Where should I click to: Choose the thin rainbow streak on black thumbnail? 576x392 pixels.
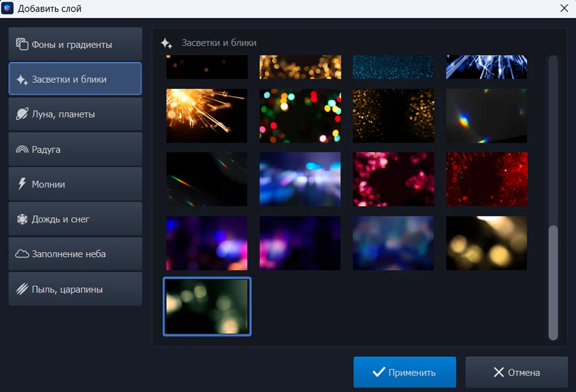[207, 179]
